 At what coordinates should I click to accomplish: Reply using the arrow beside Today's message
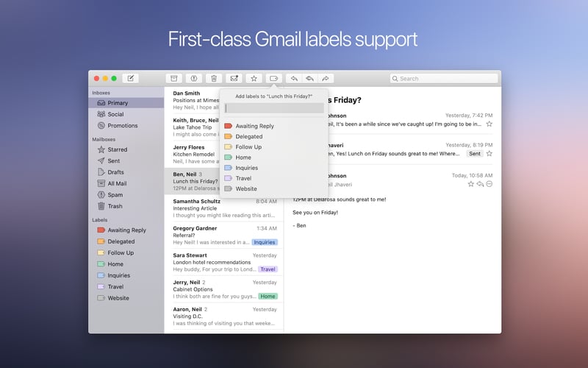[x=480, y=184]
